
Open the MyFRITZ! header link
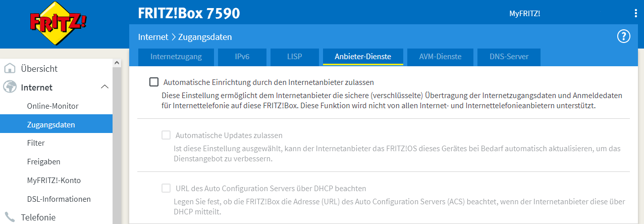click(525, 14)
